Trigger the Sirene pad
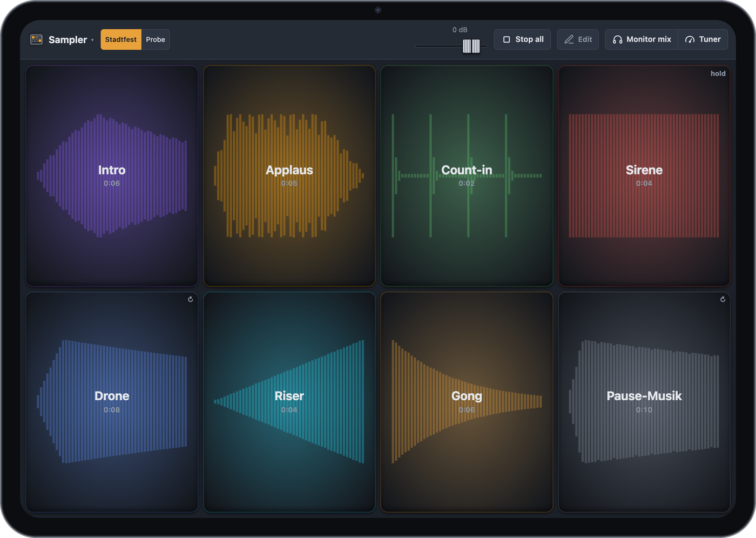 [644, 176]
